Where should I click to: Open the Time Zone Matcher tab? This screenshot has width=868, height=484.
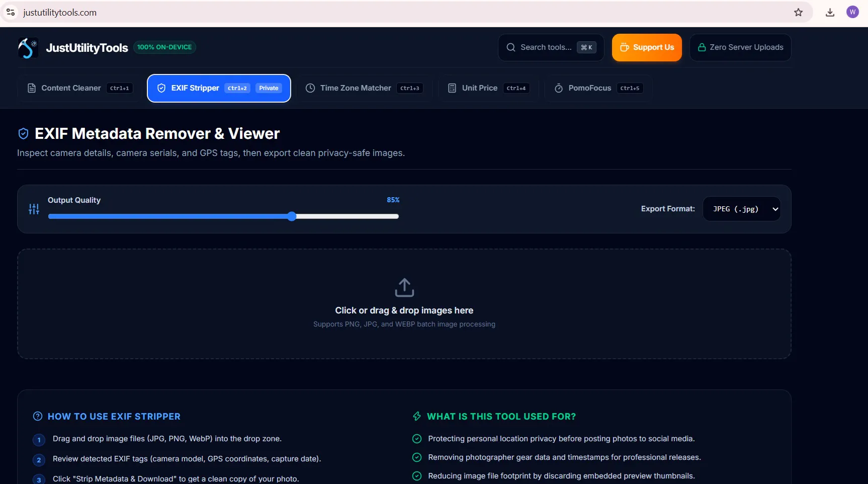coord(364,88)
